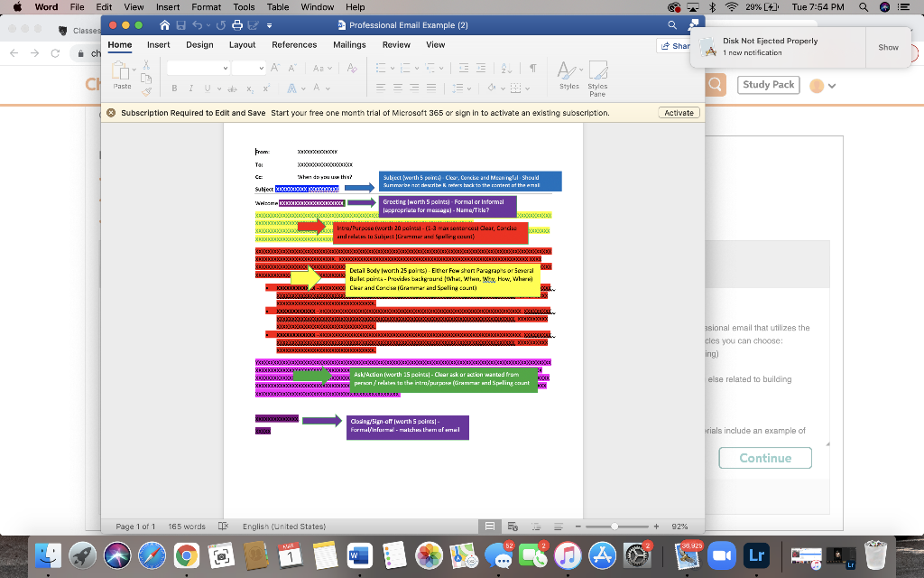Viewport: 924px width, 578px height.
Task: Click the Activate button in the subscription banner
Action: tap(679, 112)
